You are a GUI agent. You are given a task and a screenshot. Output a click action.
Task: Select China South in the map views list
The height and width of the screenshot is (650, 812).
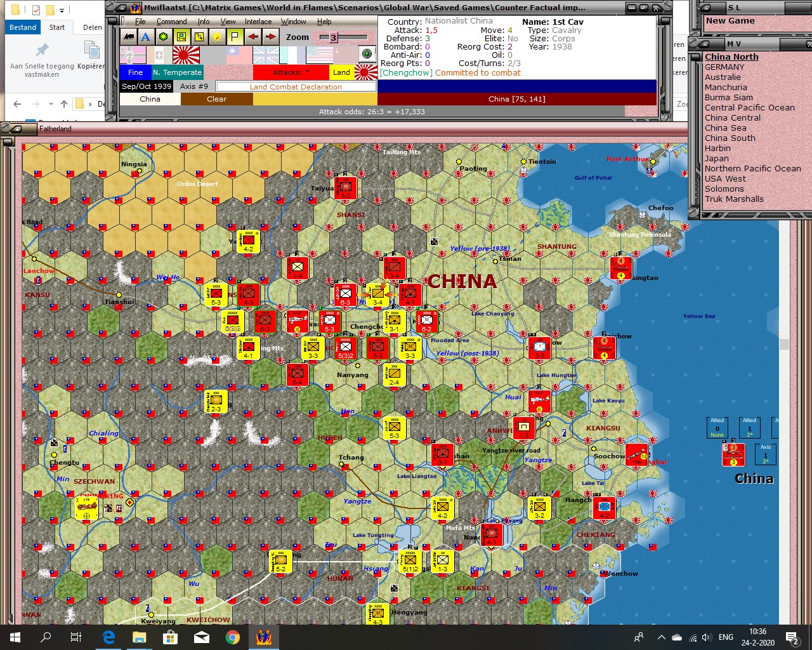[x=730, y=138]
